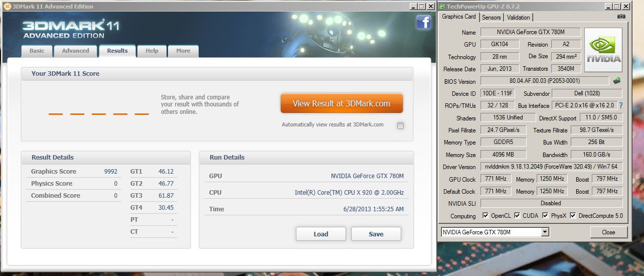Image resolution: width=644 pixels, height=276 pixels.
Task: Click the NVIDIA logo in GPU-Z
Action: (603, 50)
